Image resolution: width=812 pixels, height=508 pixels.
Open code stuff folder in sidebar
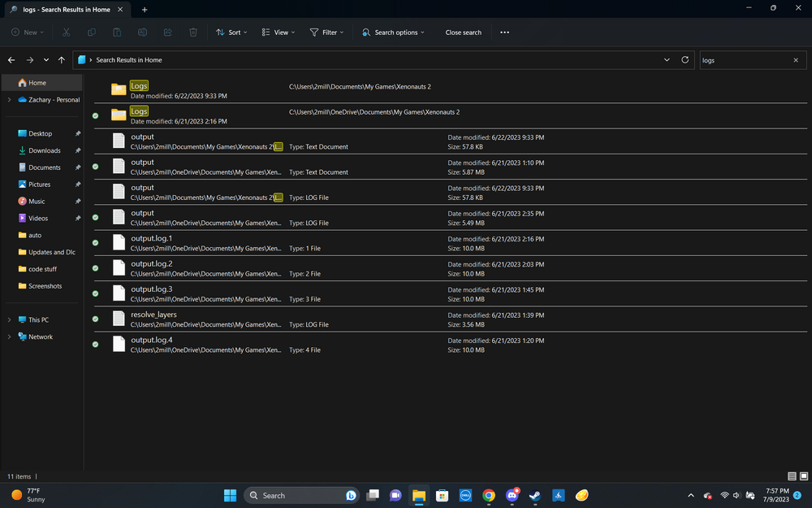click(44, 269)
